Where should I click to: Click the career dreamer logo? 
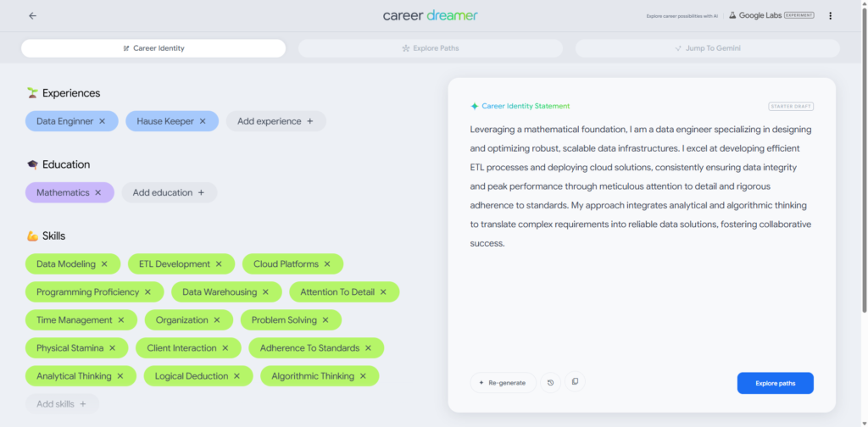[x=430, y=15]
